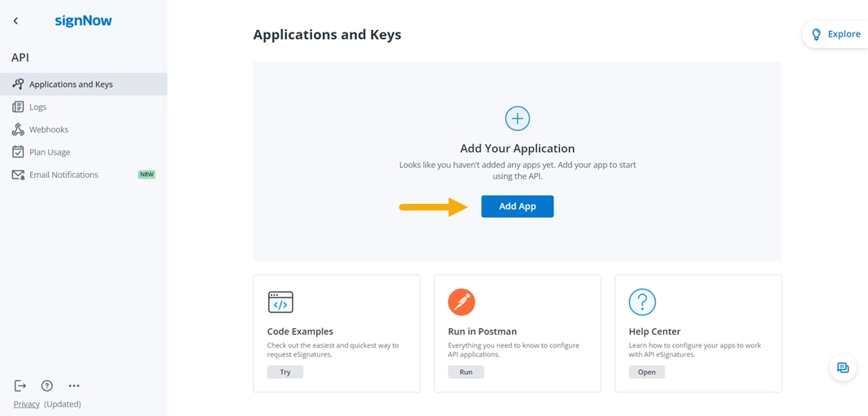Image resolution: width=868 pixels, height=416 pixels.
Task: Click the Add Your Application heading
Action: [x=517, y=148]
